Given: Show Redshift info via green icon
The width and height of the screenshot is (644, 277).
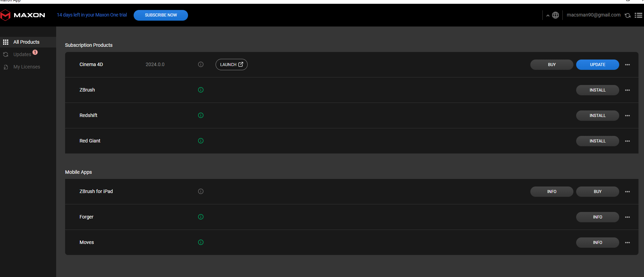Looking at the screenshot, I should [201, 115].
